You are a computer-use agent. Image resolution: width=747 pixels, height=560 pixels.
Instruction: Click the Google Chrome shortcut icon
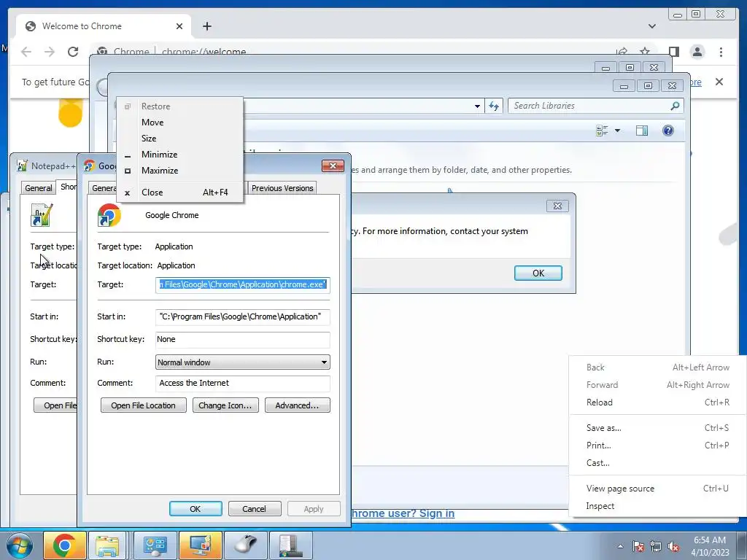tap(109, 215)
